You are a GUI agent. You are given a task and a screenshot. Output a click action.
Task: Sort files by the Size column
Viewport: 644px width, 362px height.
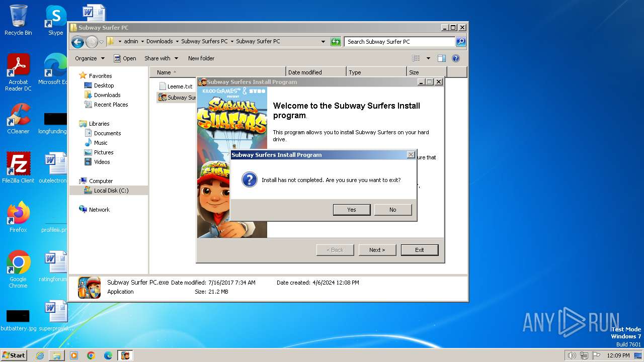click(x=427, y=72)
